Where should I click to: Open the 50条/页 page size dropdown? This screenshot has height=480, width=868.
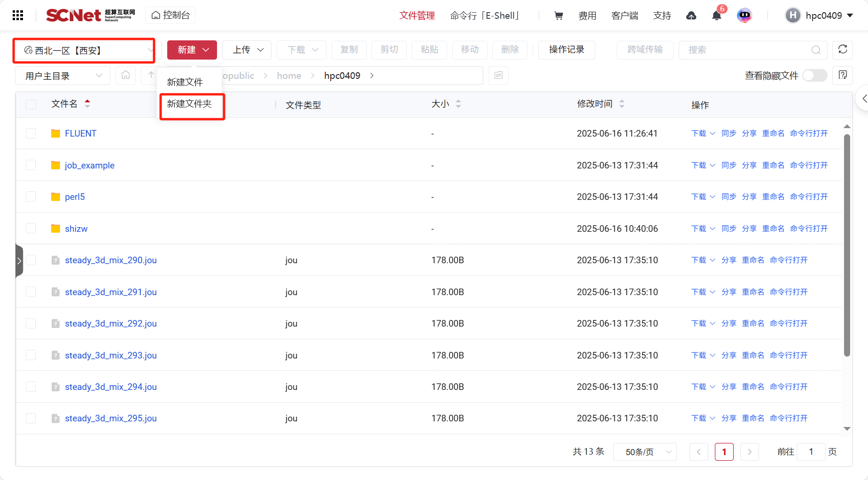pos(644,452)
